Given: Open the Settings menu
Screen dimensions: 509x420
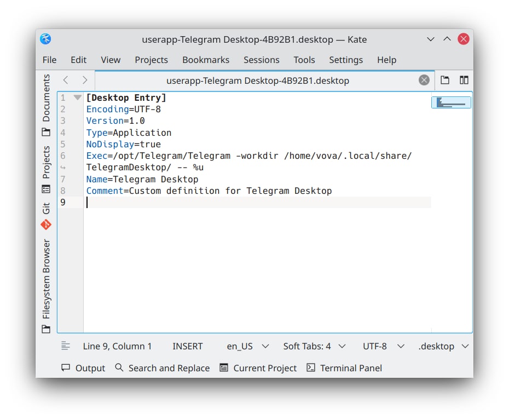Looking at the screenshot, I should (346, 60).
